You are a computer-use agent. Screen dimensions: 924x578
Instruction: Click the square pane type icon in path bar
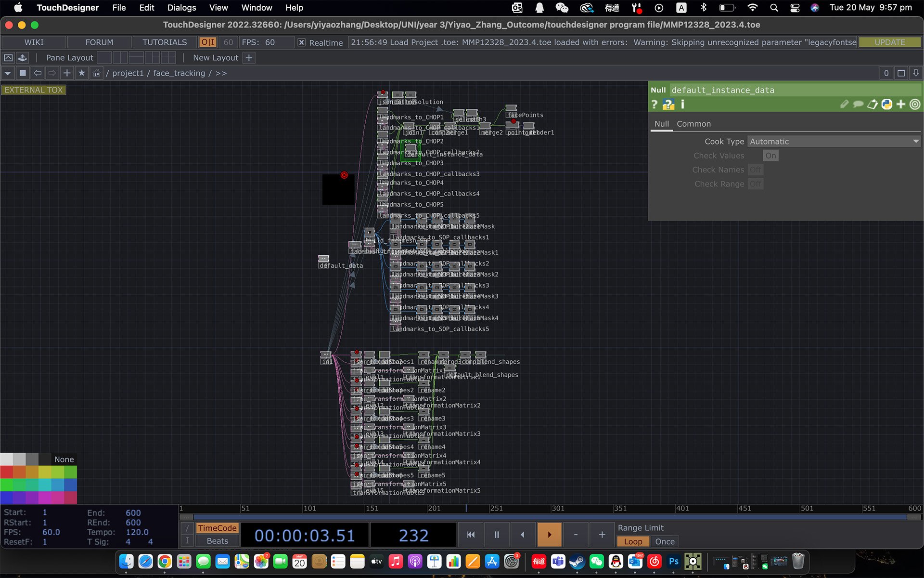point(23,73)
